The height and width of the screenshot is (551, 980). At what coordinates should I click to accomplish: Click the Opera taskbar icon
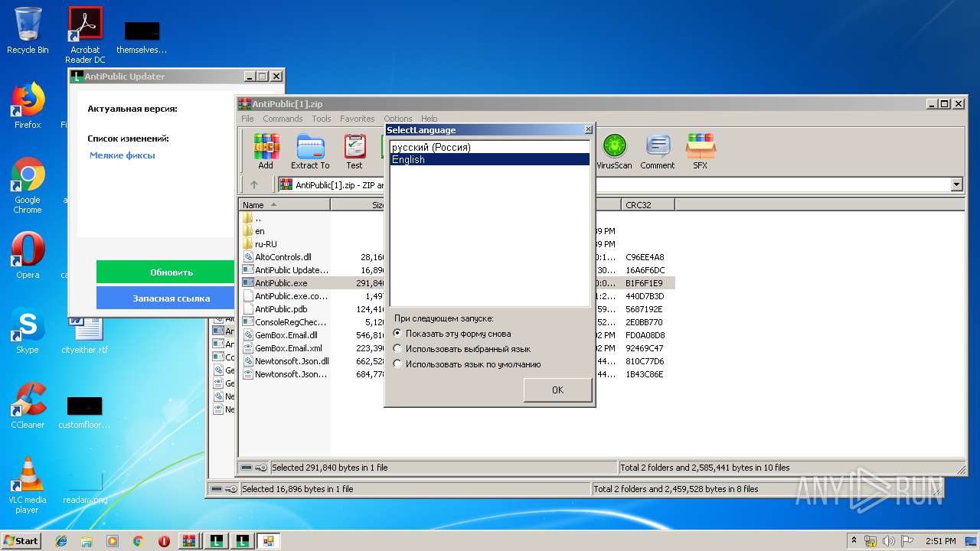tap(164, 541)
